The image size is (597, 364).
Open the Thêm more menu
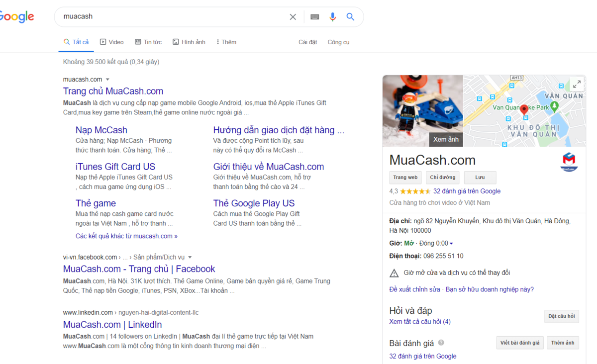(226, 42)
